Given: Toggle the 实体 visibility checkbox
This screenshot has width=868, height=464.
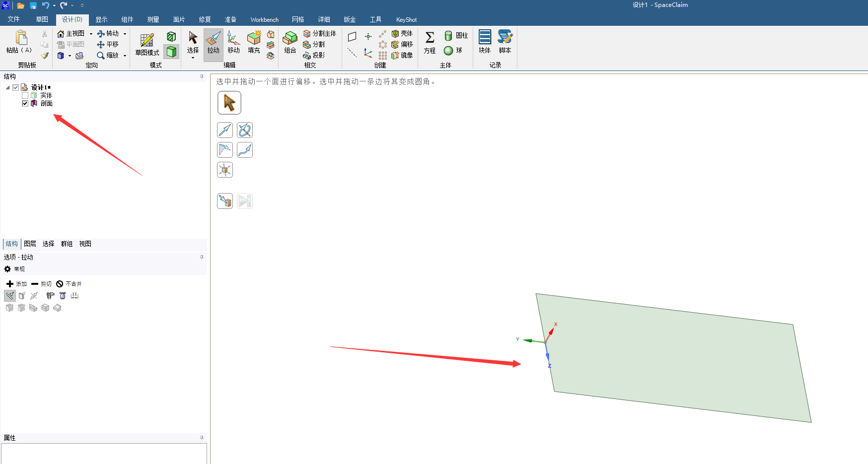Looking at the screenshot, I should click(x=25, y=95).
